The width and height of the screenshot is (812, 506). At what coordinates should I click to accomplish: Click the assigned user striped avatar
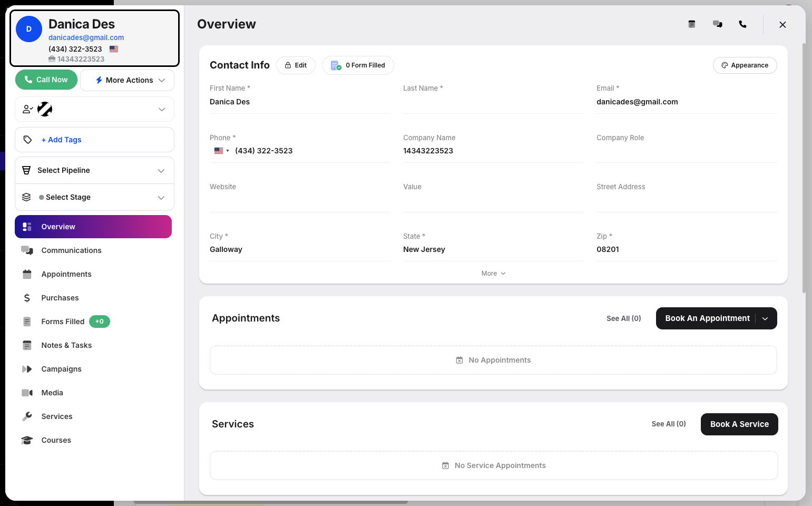pos(45,109)
